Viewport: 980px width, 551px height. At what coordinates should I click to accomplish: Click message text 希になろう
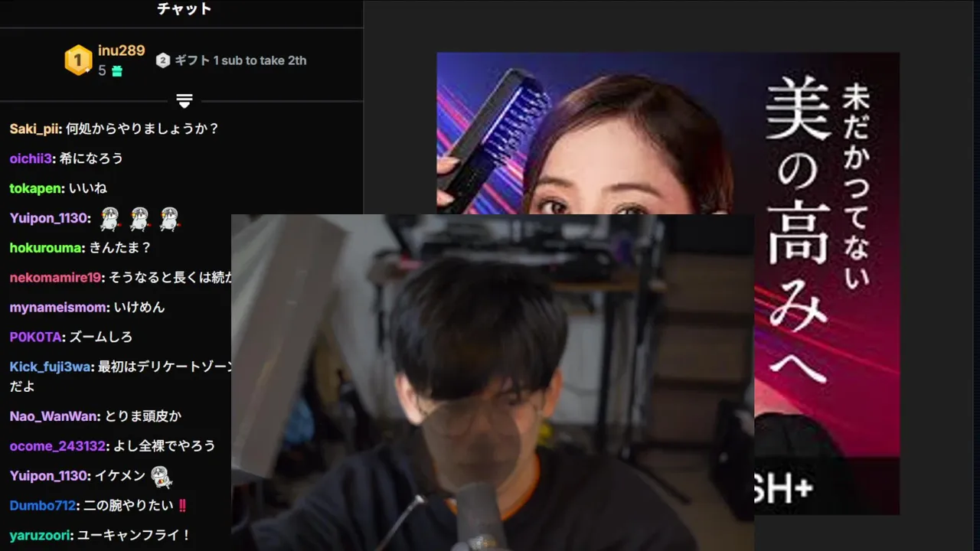[x=91, y=158]
